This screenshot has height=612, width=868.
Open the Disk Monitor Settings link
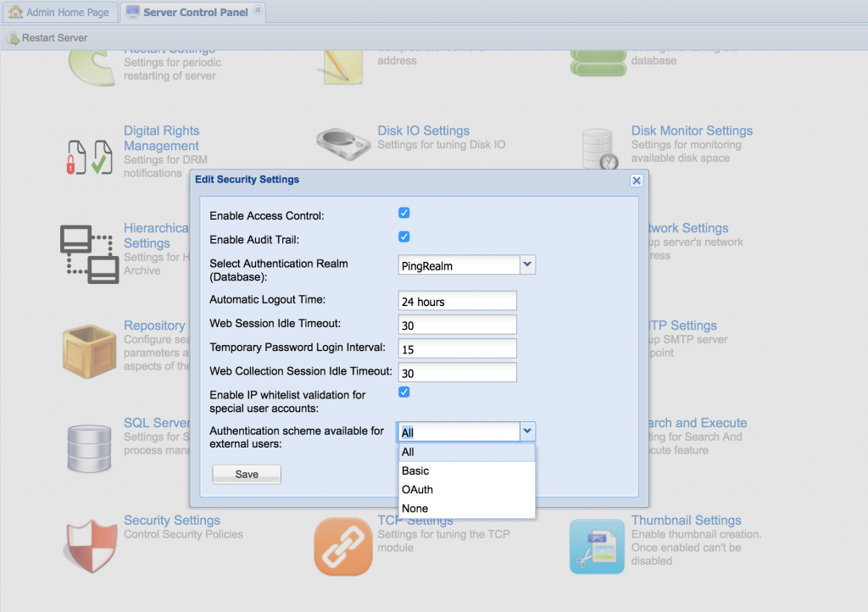click(x=692, y=131)
